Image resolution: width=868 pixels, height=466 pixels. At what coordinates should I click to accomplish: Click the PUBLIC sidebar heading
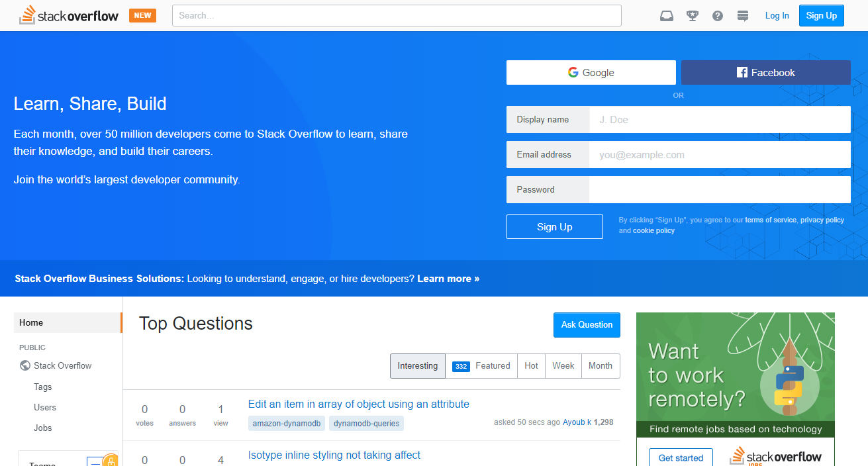pos(32,348)
